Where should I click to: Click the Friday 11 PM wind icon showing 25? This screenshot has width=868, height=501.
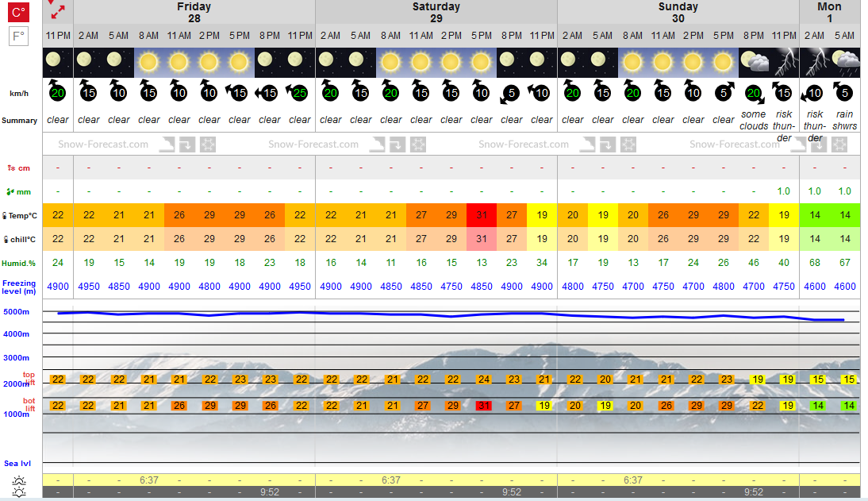pyautogui.click(x=299, y=93)
